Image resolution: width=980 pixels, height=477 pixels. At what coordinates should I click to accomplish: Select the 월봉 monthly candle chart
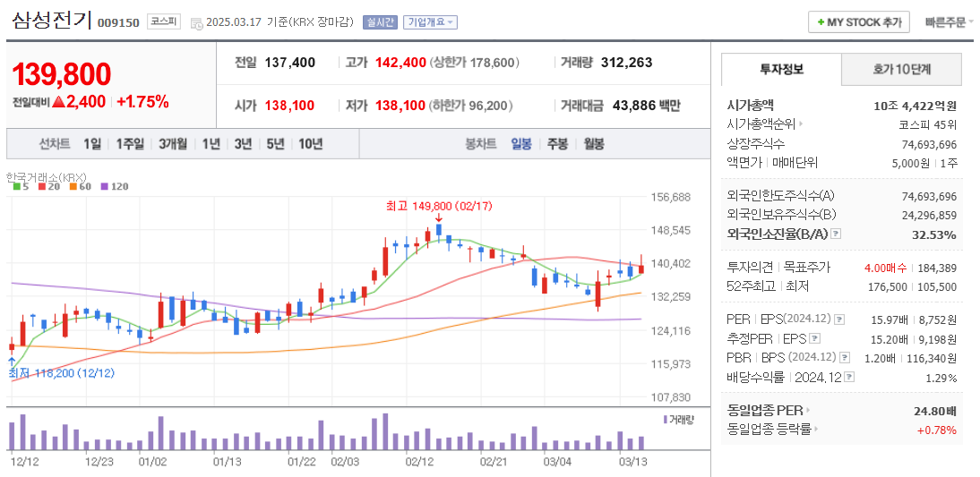click(x=594, y=144)
